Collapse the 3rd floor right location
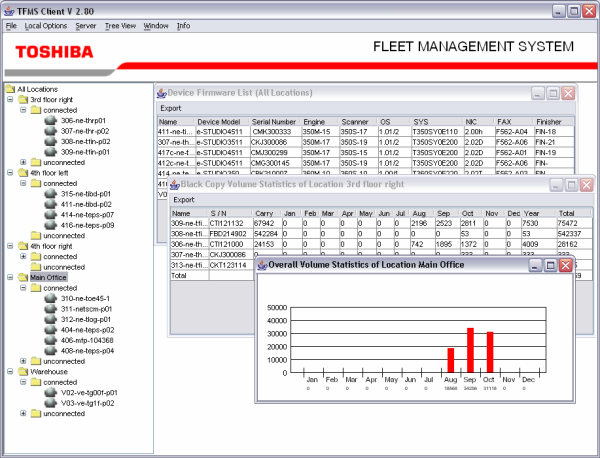This screenshot has width=600, height=458. coord(10,99)
